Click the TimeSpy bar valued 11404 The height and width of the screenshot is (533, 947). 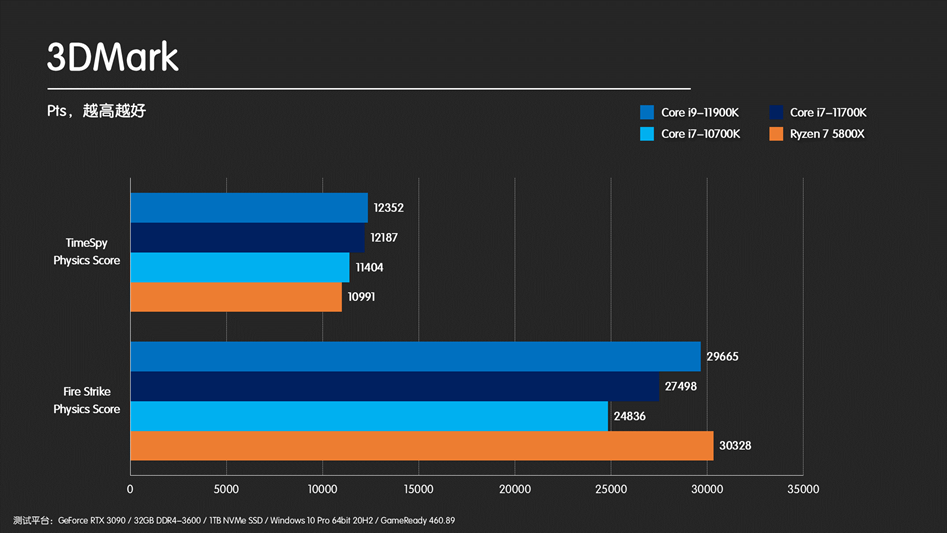coord(240,267)
